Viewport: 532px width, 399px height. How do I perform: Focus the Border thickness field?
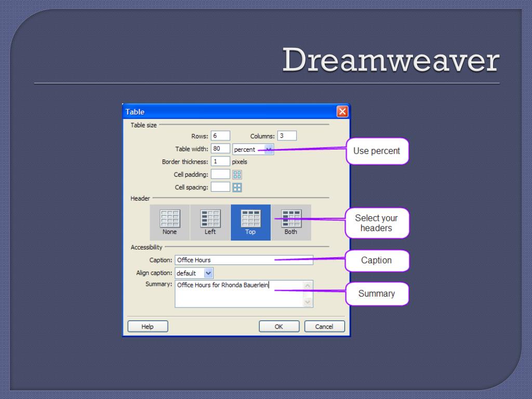(220, 162)
